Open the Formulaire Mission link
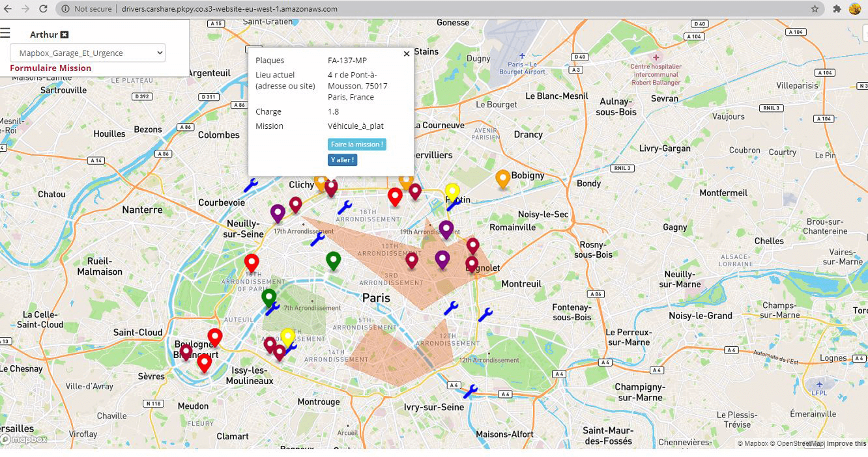The width and height of the screenshot is (868, 457). point(50,68)
